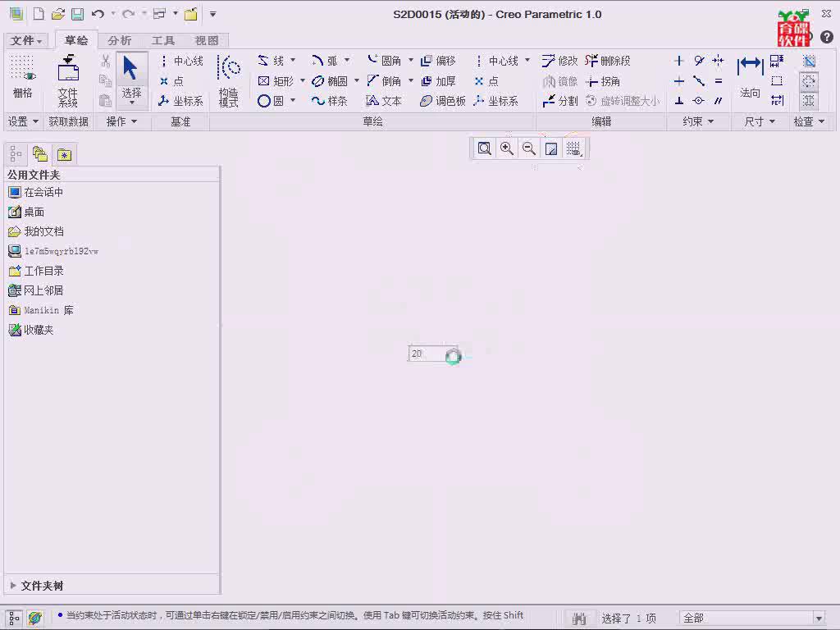Select the 弧 arc tool
The height and width of the screenshot is (630, 840).
click(325, 61)
